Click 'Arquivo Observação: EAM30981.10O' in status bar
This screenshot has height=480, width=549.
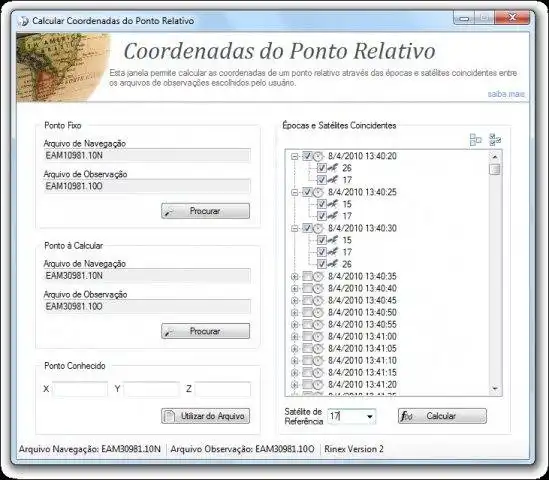click(x=242, y=449)
